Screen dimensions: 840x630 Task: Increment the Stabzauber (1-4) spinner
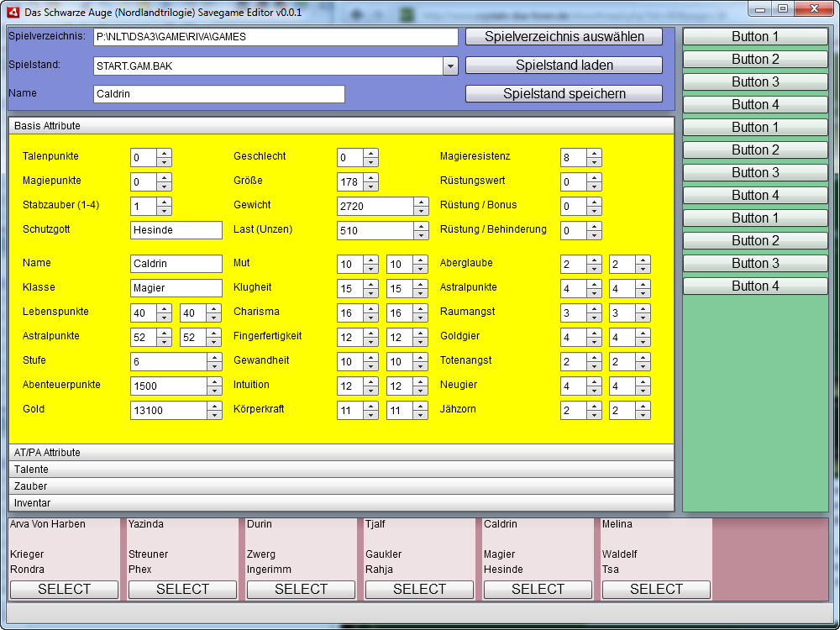165,202
